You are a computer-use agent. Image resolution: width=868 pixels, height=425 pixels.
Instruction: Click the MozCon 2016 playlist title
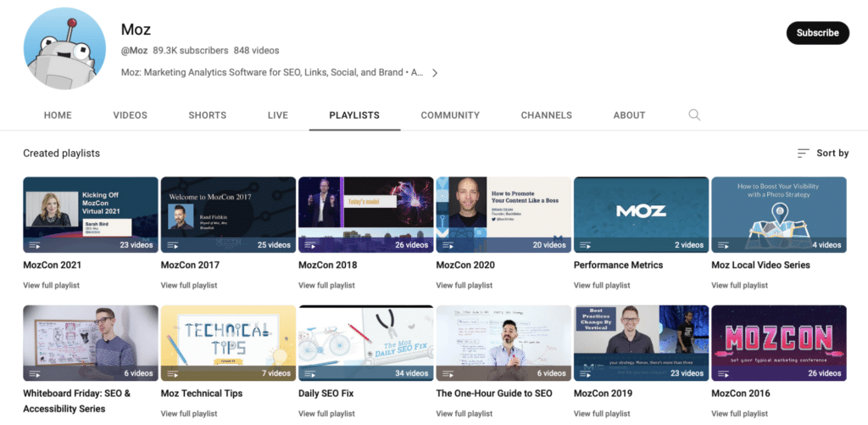pyautogui.click(x=741, y=394)
